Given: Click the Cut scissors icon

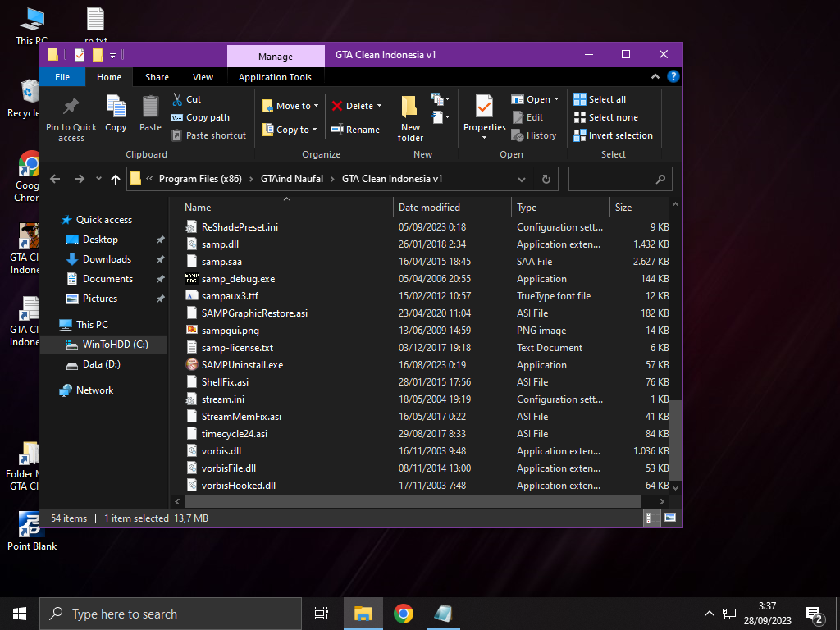Looking at the screenshot, I should [177, 99].
